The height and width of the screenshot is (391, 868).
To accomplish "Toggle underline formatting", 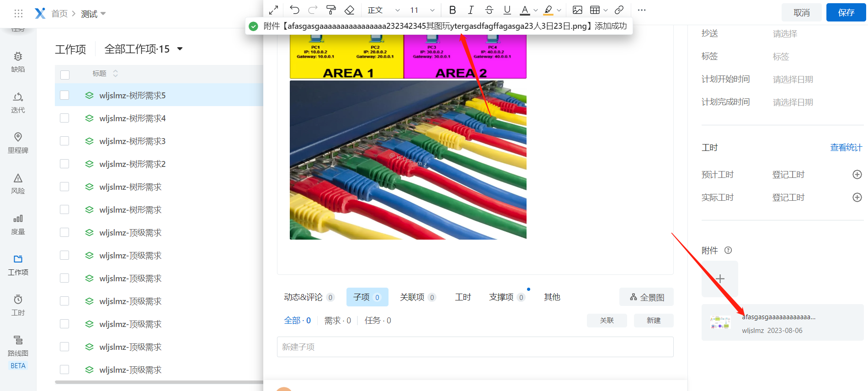I will [507, 10].
